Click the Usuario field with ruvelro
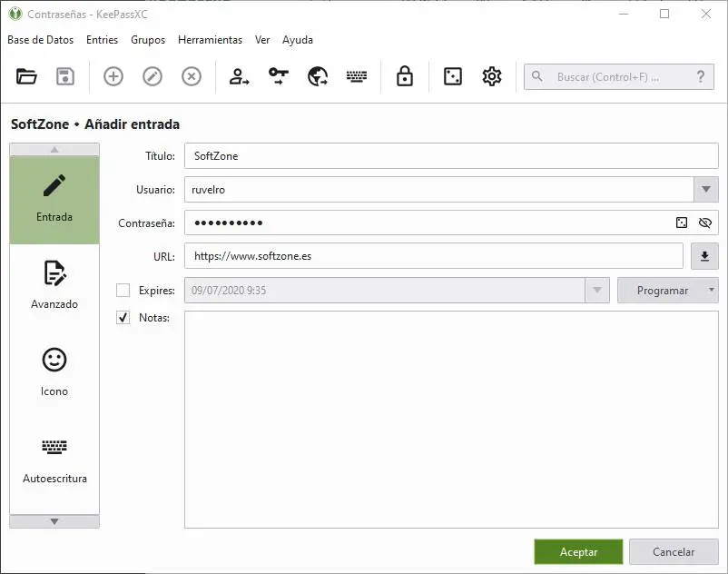728x574 pixels. click(x=438, y=190)
